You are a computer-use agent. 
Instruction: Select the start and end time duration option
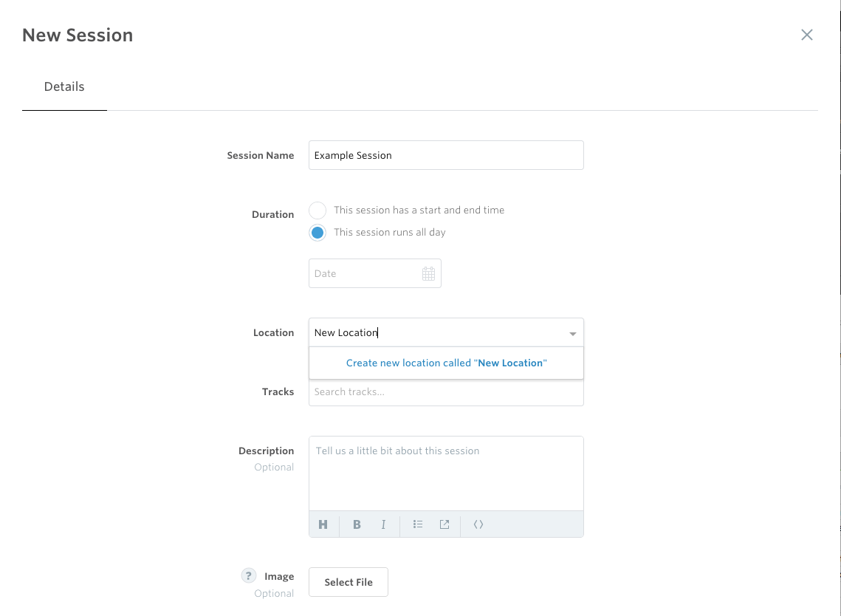(317, 210)
